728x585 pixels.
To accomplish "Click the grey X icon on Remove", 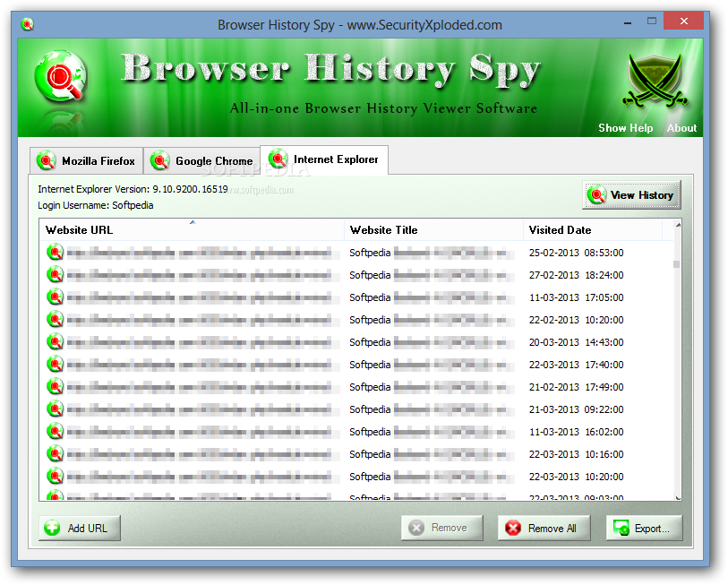I will tap(416, 528).
